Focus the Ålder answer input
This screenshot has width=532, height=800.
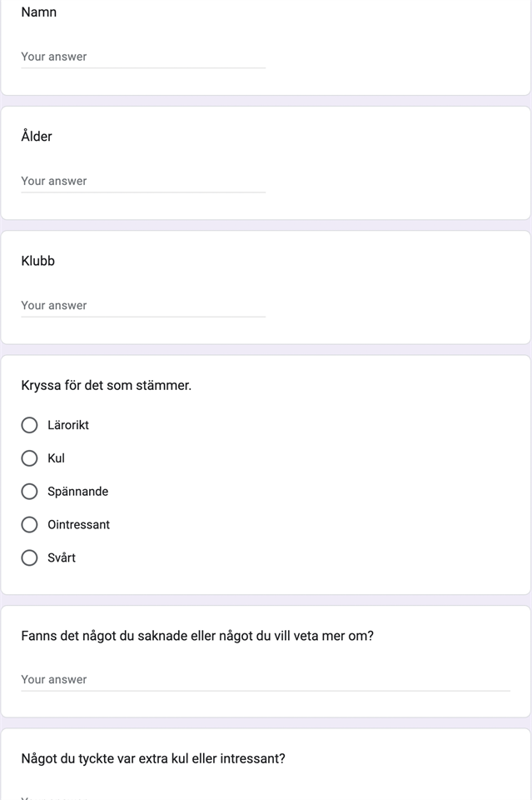click(143, 181)
